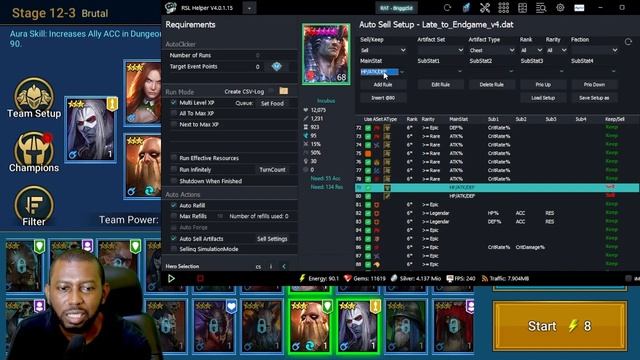Click the artifact set icon in rule row 76
The image size is (640, 360).
click(377, 162)
